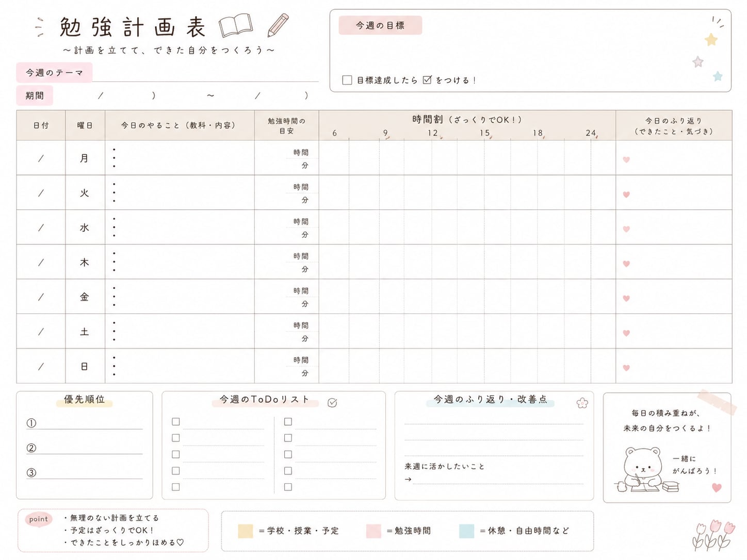Click the check circle icon beside 今週のToDoリスト
Image resolution: width=747 pixels, height=560 pixels.
tap(332, 403)
